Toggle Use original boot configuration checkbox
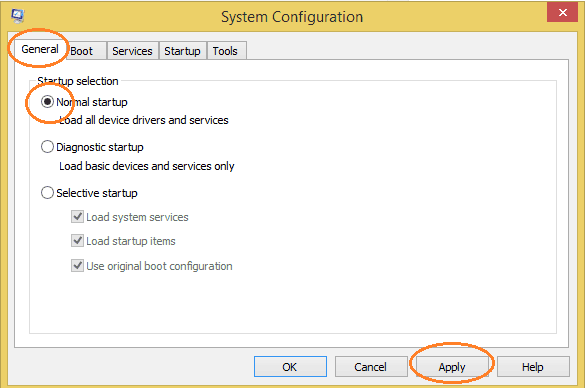The height and width of the screenshot is (388, 585). click(x=77, y=266)
